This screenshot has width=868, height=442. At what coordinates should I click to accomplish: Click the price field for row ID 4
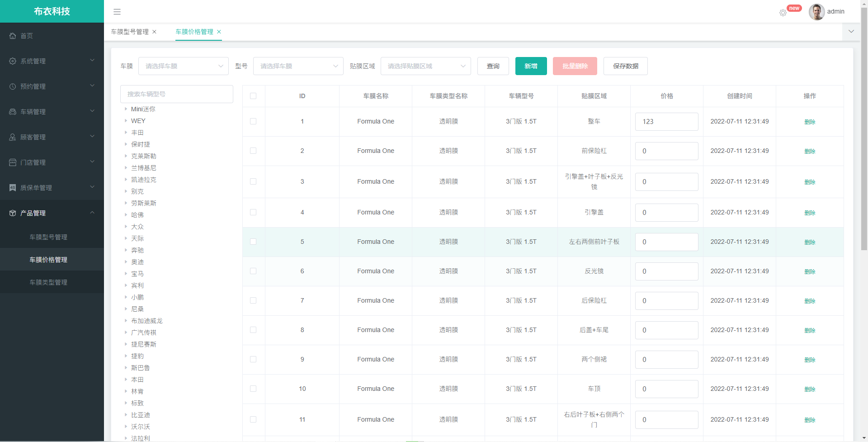(667, 213)
